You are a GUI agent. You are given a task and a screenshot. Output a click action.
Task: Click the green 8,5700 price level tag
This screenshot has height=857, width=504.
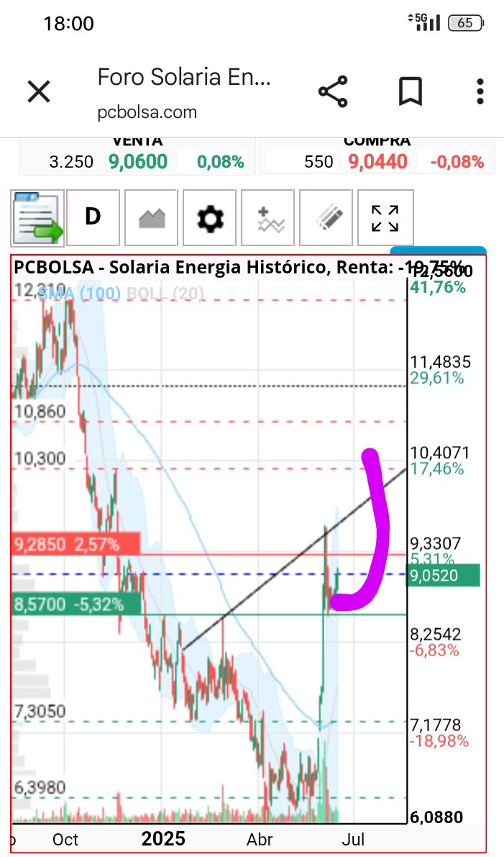click(x=76, y=604)
